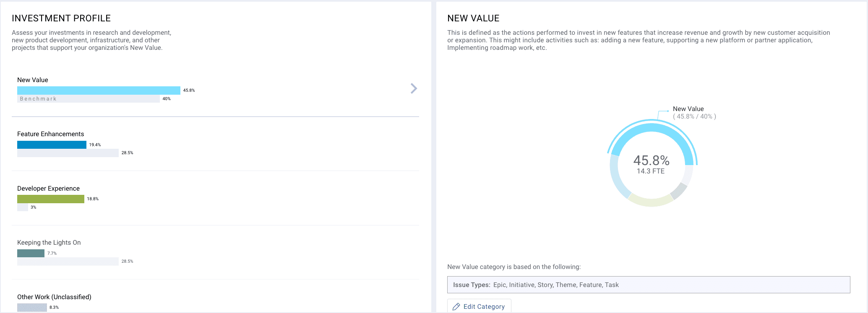Click the Keeping the Lights On 7.7% bar
The width and height of the screenshot is (868, 313).
coord(31,254)
